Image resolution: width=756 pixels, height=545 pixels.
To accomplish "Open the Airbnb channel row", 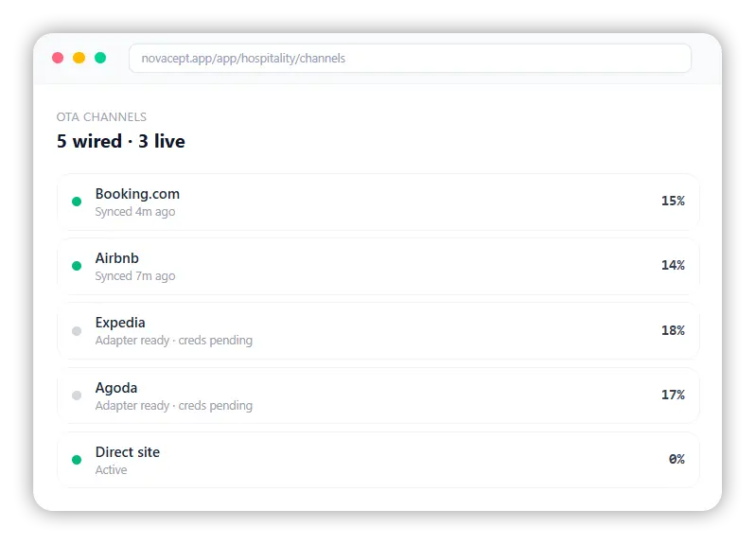I will 378,266.
